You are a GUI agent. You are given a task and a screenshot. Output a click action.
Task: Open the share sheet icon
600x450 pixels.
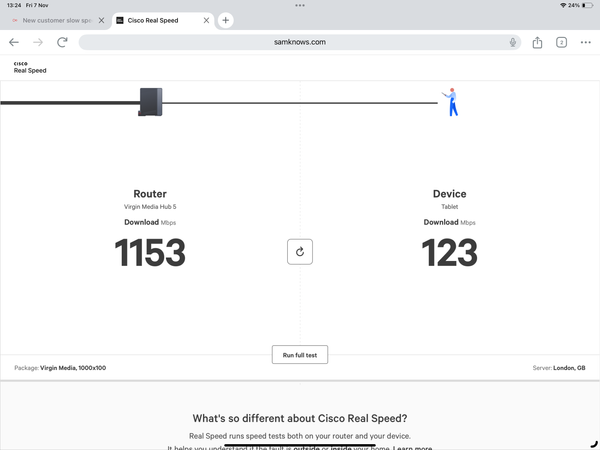538,42
